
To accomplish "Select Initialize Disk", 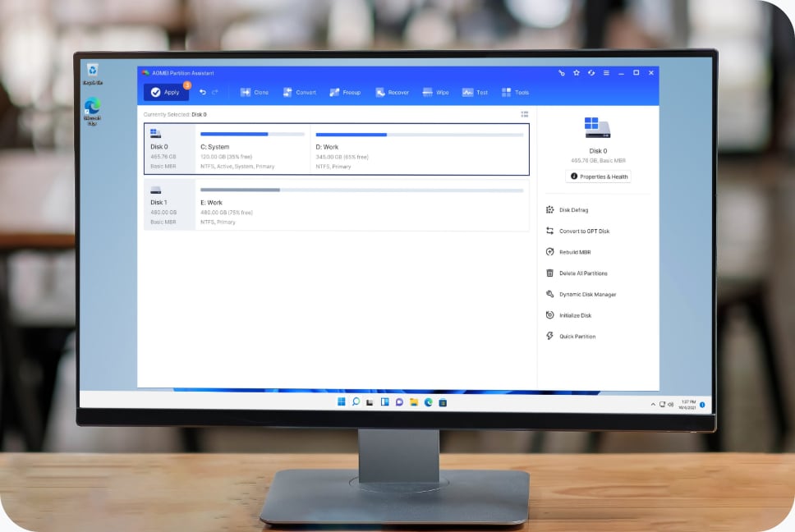I will (569, 315).
